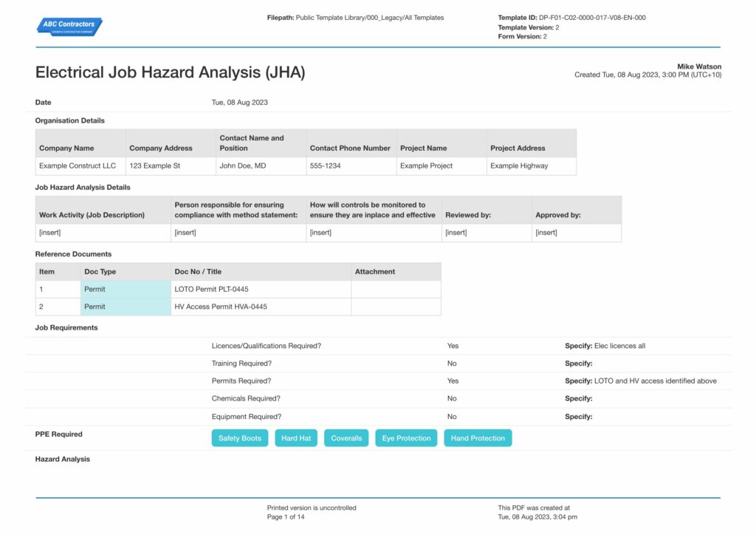The image size is (756, 535).
Task: Click the Example Highway cell
Action: click(532, 166)
